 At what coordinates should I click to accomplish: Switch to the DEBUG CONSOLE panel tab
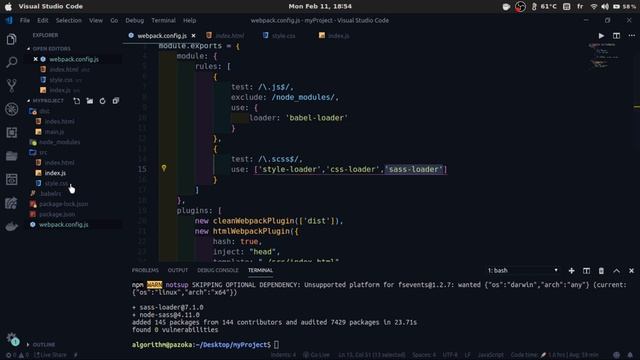pyautogui.click(x=218, y=271)
